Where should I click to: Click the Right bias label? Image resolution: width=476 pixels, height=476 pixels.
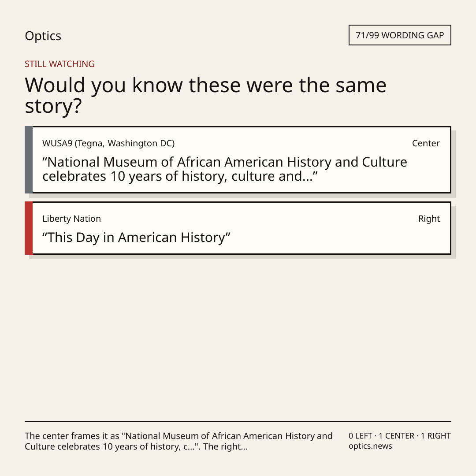tap(429, 219)
